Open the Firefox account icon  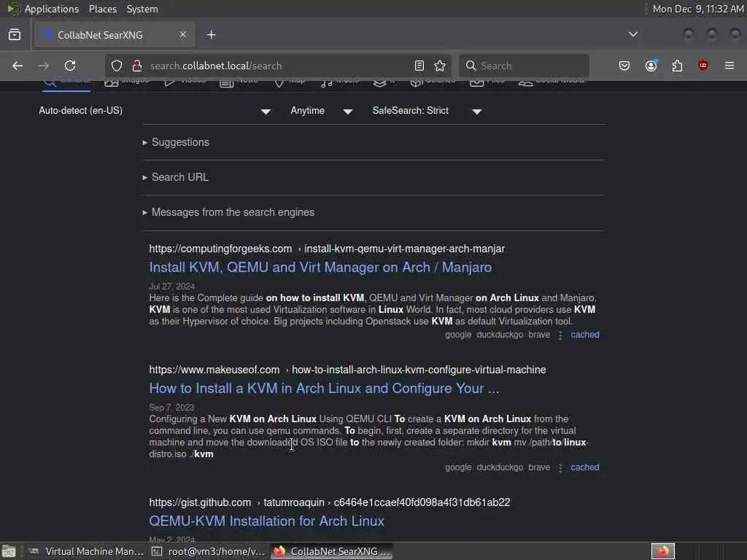[651, 66]
